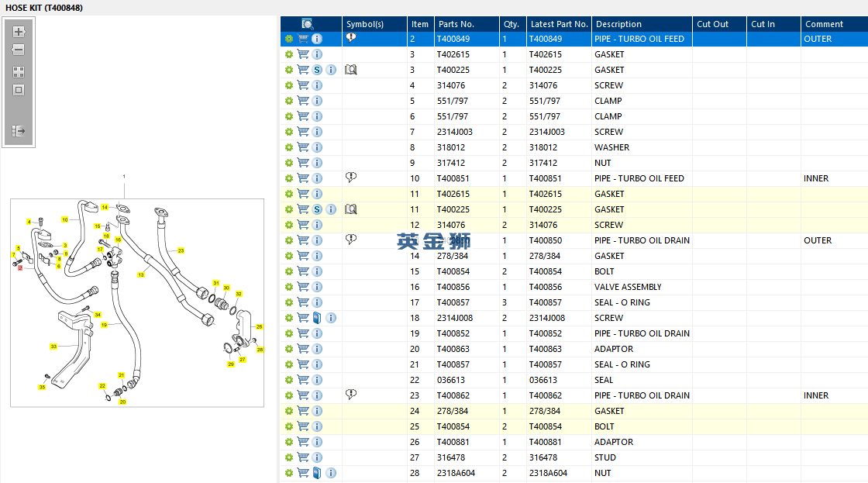
Task: Click the S icon in item 11 T400225 row
Action: click(317, 209)
